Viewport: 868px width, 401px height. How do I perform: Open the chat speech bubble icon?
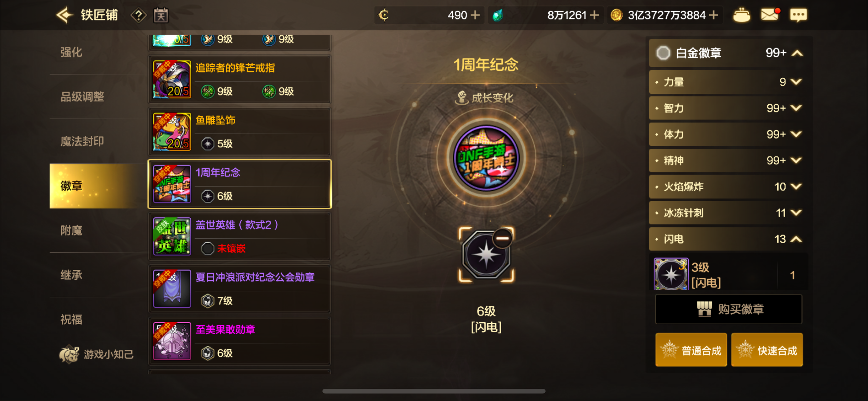[x=798, y=15]
